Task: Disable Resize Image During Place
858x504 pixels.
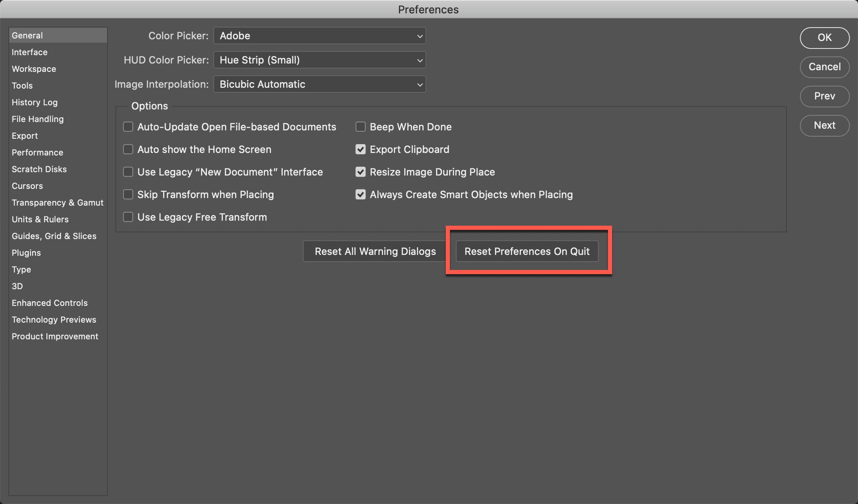Action: coord(360,172)
